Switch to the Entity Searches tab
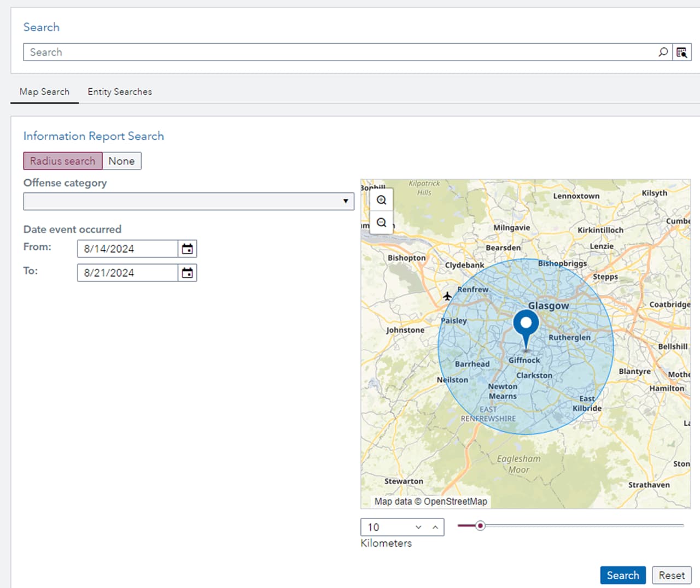This screenshot has width=700, height=588. click(119, 92)
